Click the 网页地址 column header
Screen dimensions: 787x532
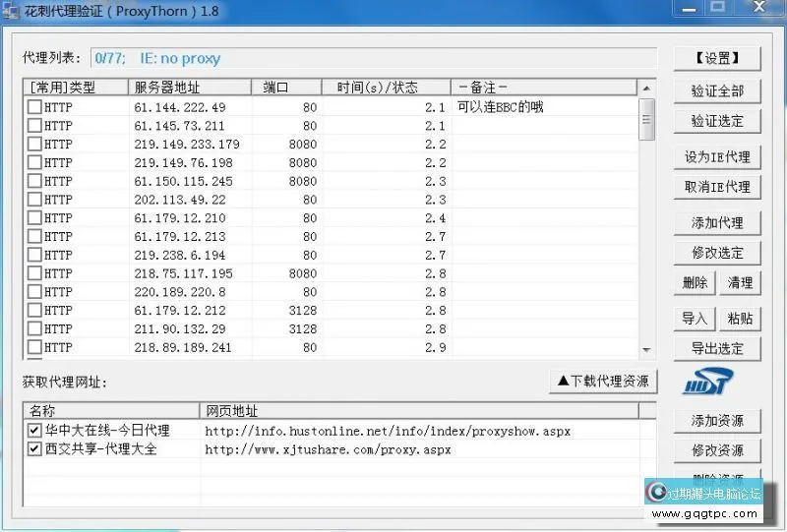pyautogui.click(x=420, y=411)
